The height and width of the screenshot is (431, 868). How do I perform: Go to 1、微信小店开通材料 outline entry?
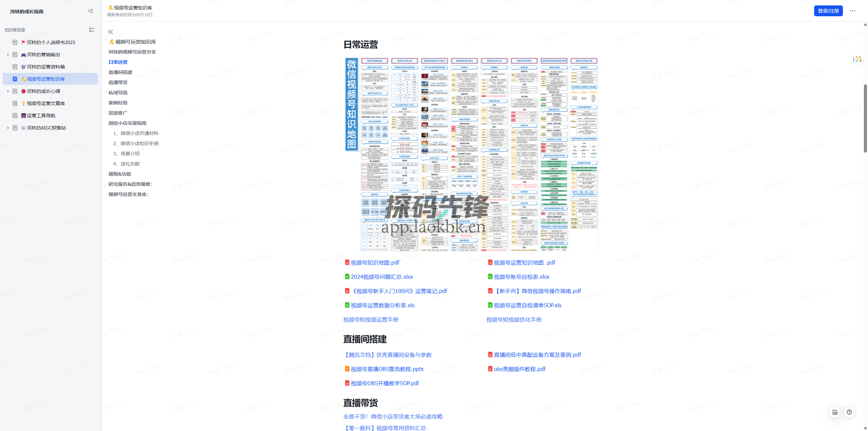pos(136,133)
